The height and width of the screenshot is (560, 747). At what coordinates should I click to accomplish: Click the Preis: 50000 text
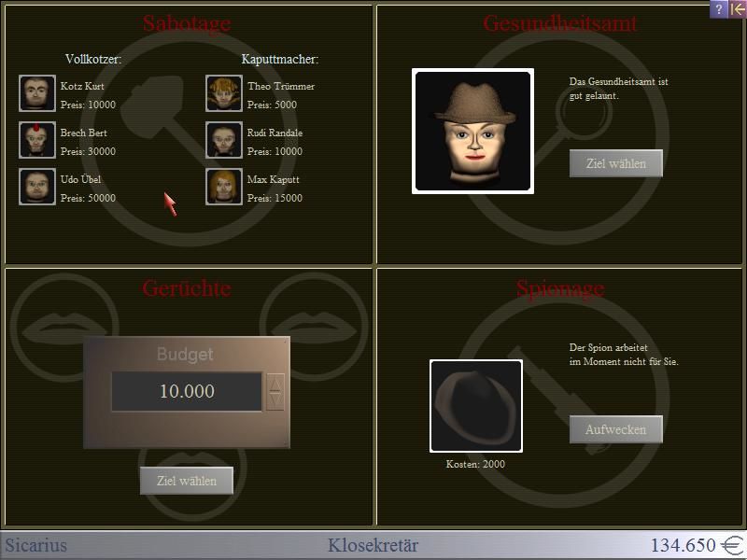point(88,198)
